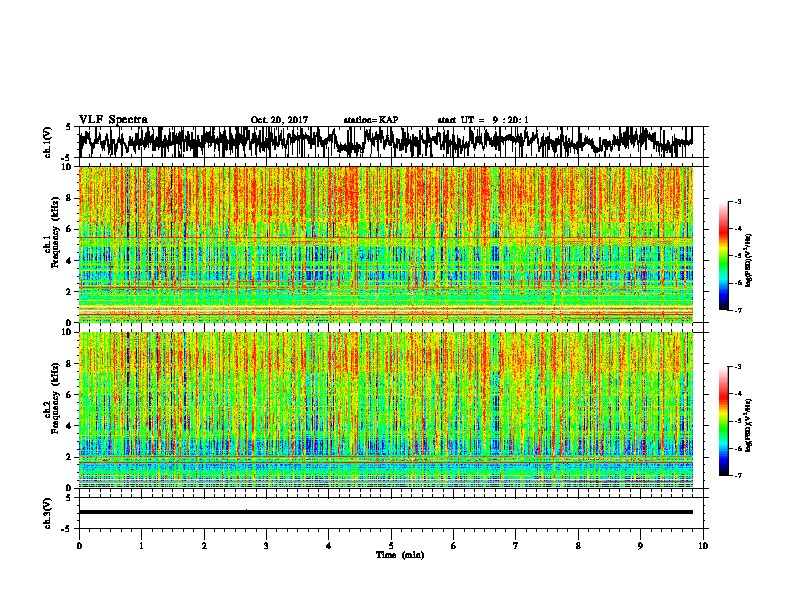Click time axis tick label "7"
The height and width of the screenshot is (612, 792).
(x=516, y=546)
